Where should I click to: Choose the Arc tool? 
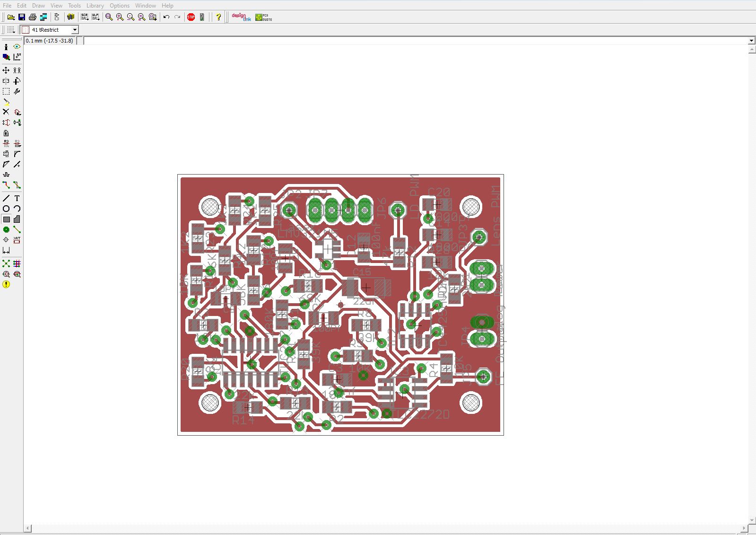point(17,209)
